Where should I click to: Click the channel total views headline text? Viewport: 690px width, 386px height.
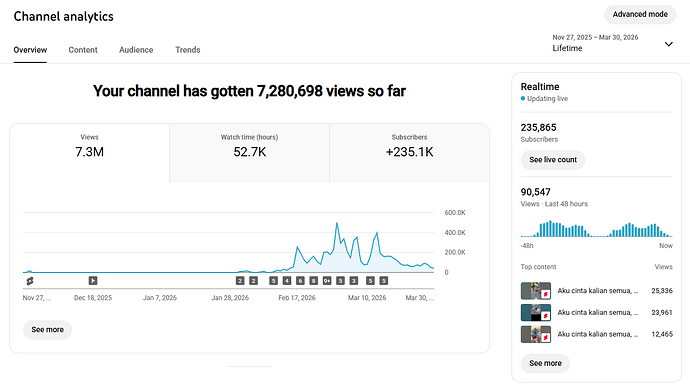[249, 91]
